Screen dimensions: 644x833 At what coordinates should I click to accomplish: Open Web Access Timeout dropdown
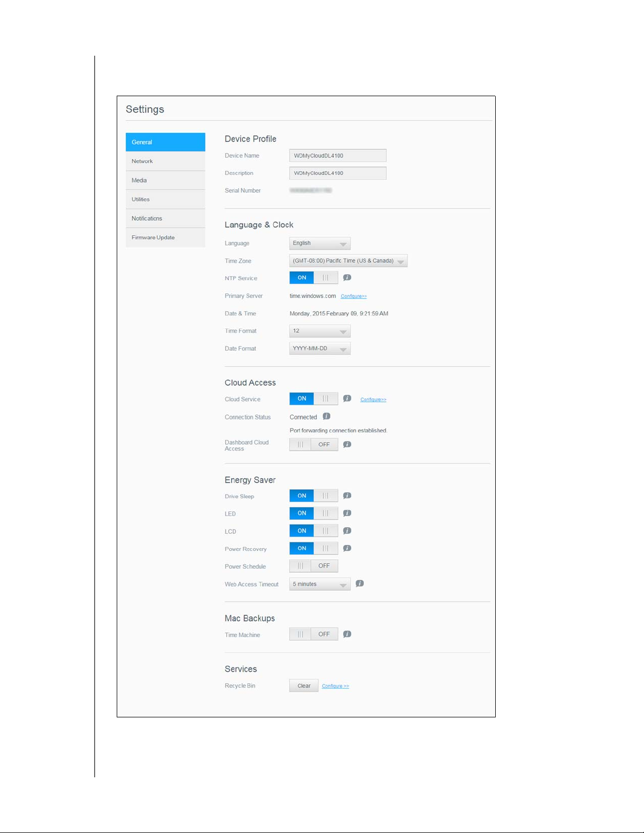(320, 584)
